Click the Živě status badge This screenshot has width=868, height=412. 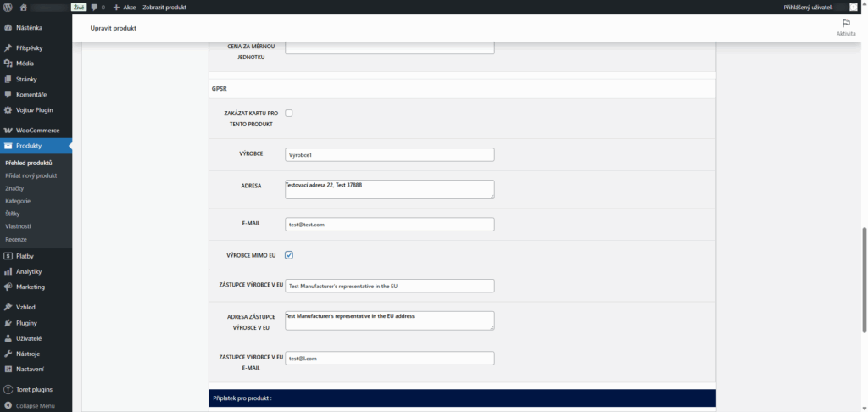point(79,8)
